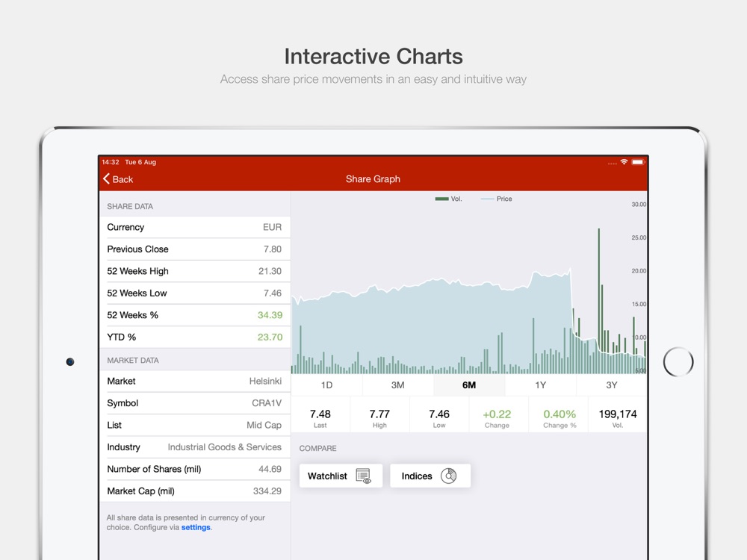Select the 52 Weeks Low row
This screenshot has width=747, height=560.
[195, 293]
